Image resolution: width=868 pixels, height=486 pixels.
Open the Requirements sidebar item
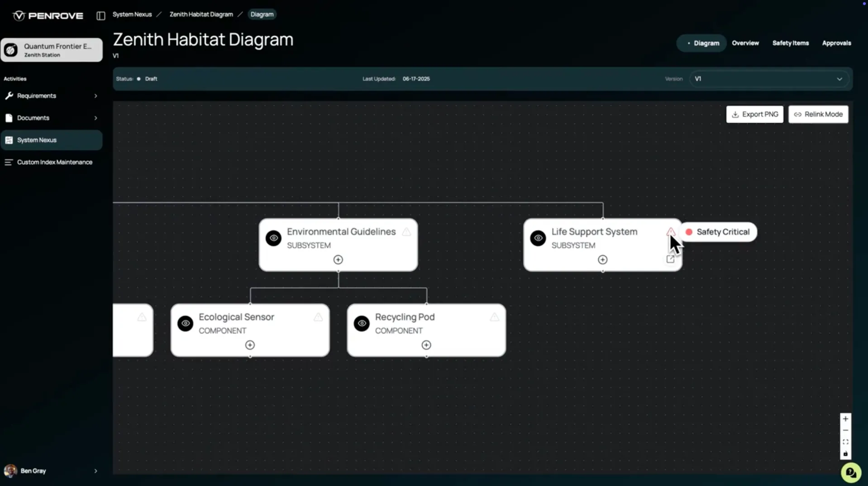coord(52,96)
